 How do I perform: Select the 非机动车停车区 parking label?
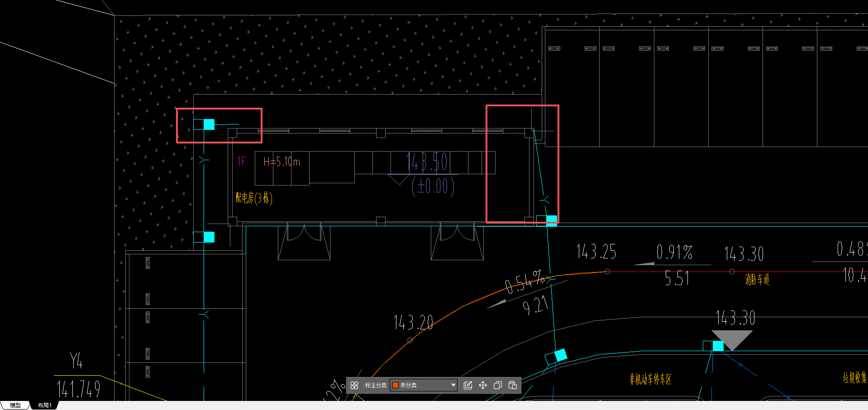(x=650, y=379)
